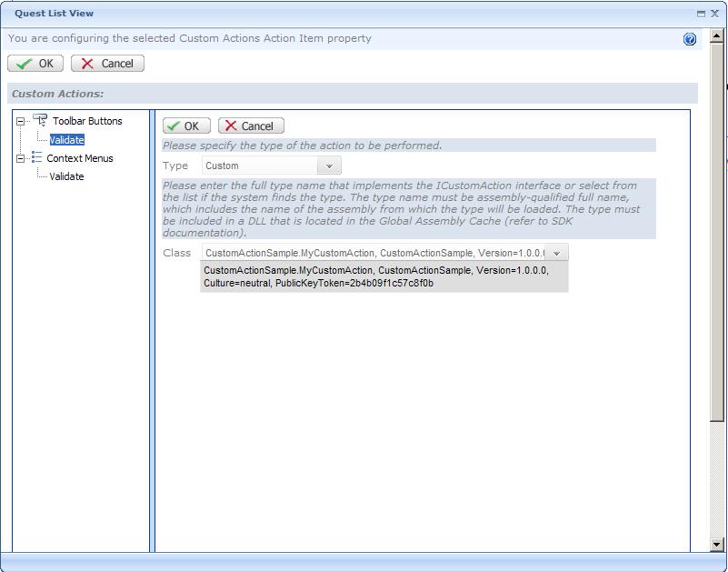Confirm with the inner panel OK button
Viewport: 728px width, 572px height.
(186, 126)
